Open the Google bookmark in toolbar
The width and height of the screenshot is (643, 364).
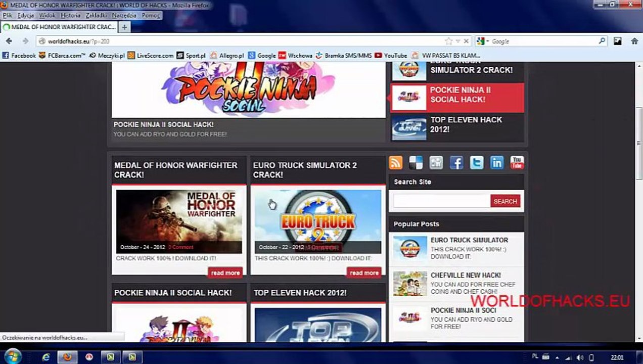[x=262, y=56]
